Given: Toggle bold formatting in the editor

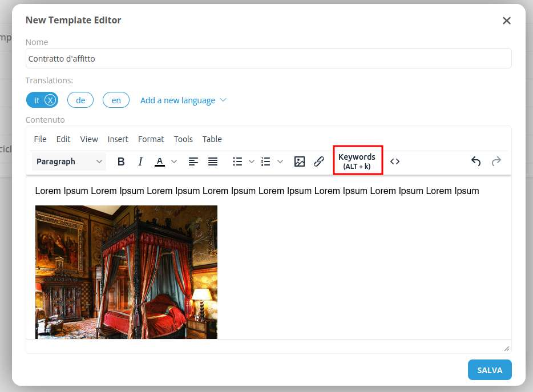Looking at the screenshot, I should pyautogui.click(x=121, y=161).
